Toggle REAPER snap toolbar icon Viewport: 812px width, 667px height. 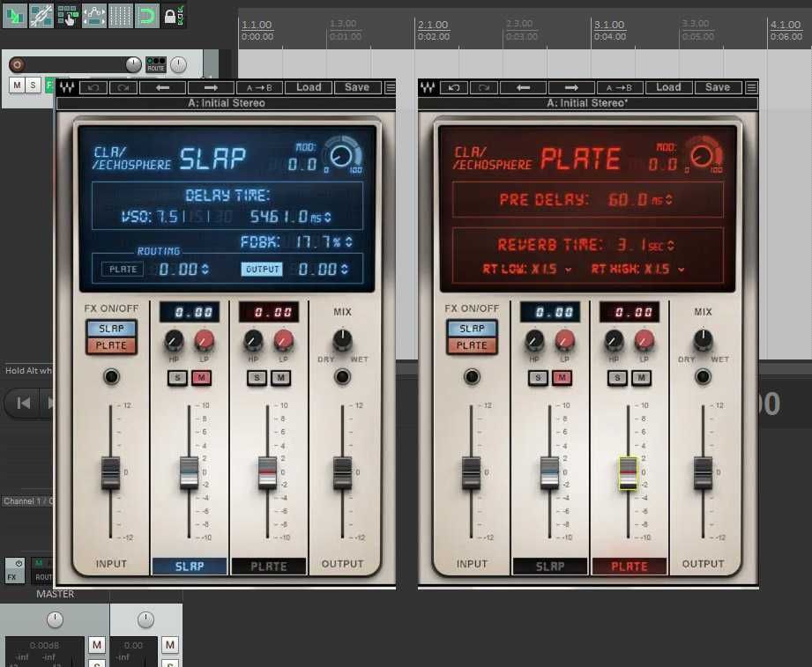tap(146, 16)
